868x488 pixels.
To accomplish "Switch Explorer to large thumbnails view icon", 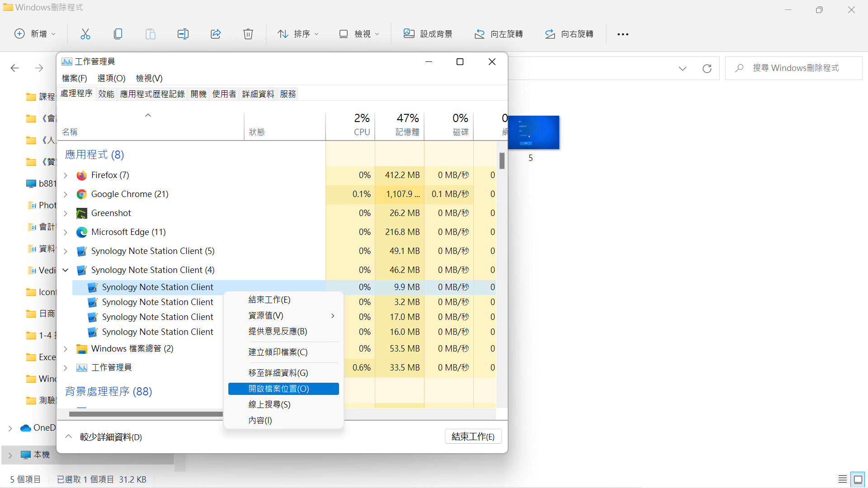I will tap(858, 479).
